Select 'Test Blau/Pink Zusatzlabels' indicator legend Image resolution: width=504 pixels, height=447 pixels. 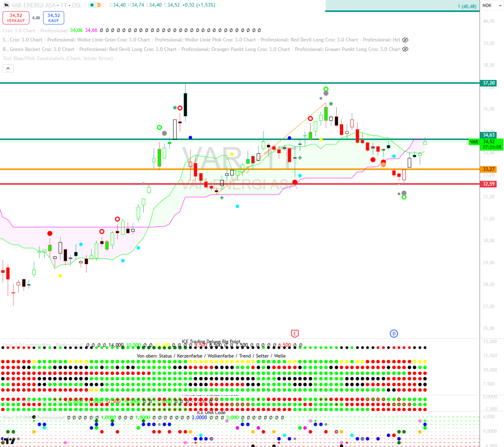58,58
